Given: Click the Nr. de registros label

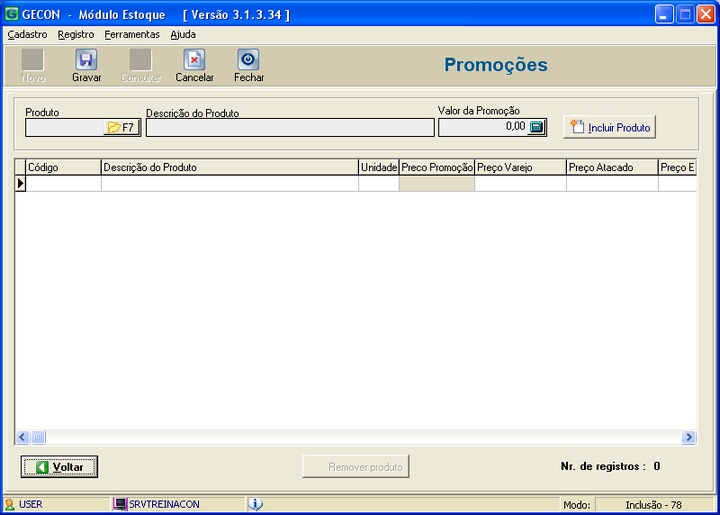Looking at the screenshot, I should (603, 466).
